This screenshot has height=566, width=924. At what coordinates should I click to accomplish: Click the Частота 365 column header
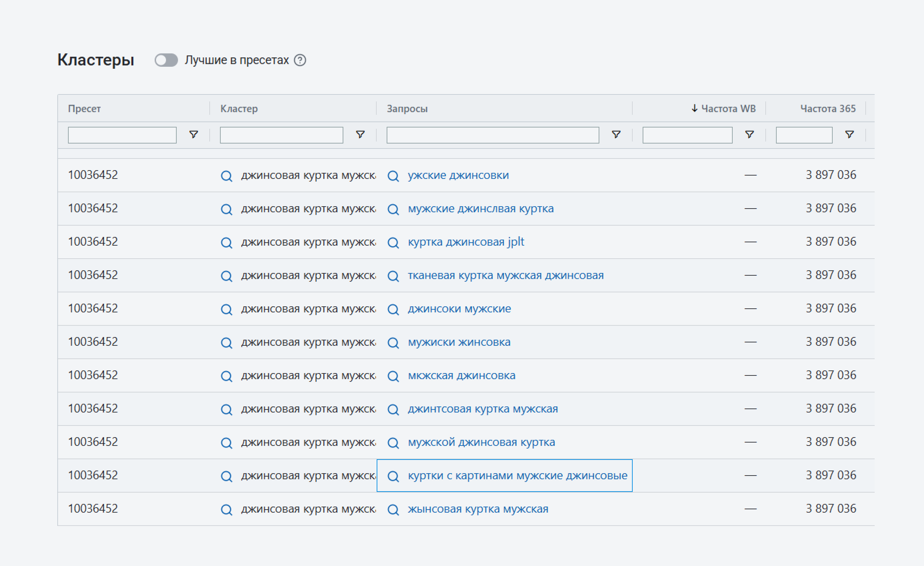pyautogui.click(x=828, y=109)
